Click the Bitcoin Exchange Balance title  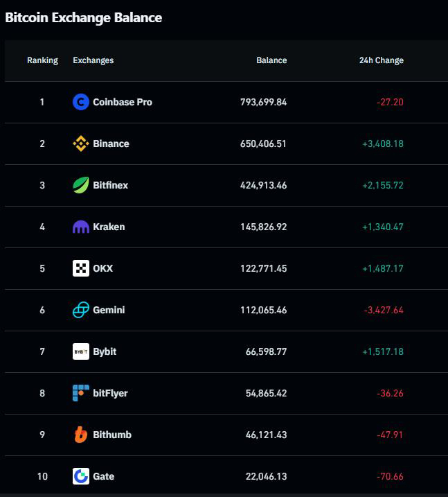[x=84, y=18]
